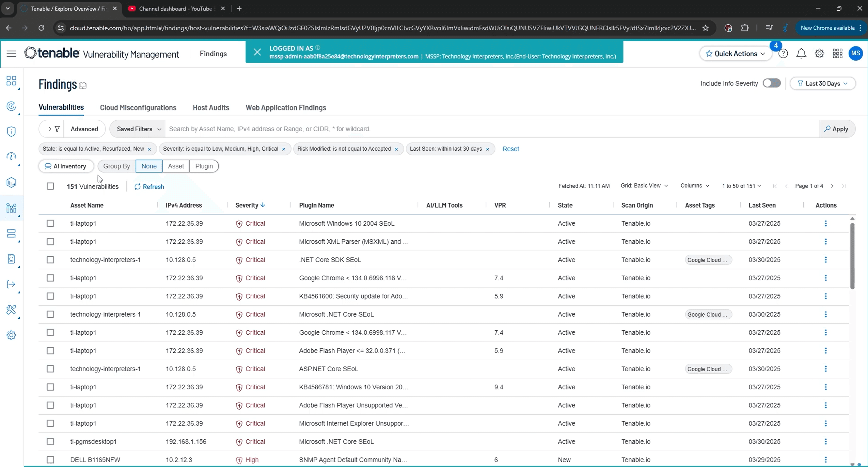This screenshot has height=467, width=868.
Task: Click the Apply search button
Action: tap(837, 129)
